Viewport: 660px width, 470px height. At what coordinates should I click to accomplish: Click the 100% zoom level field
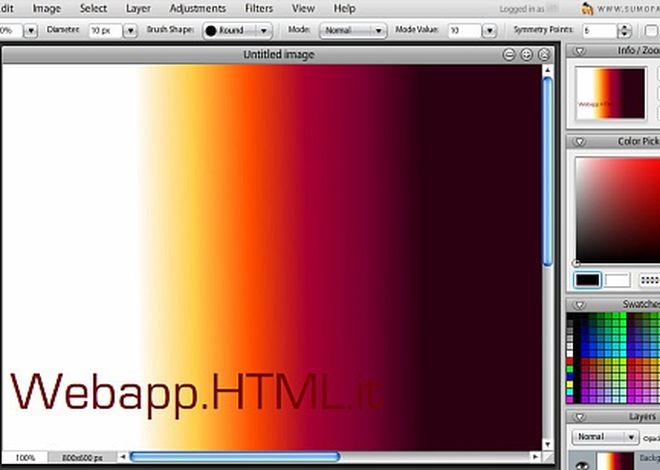coord(25,458)
